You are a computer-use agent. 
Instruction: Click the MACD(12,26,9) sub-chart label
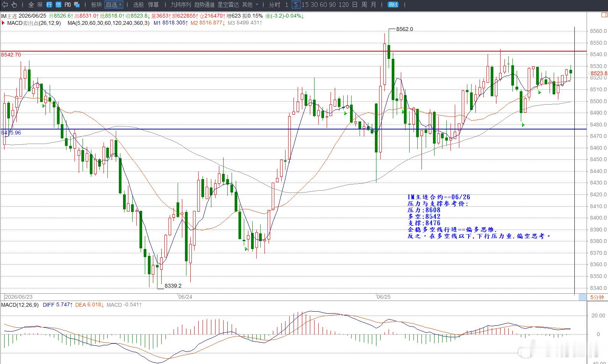click(20, 305)
